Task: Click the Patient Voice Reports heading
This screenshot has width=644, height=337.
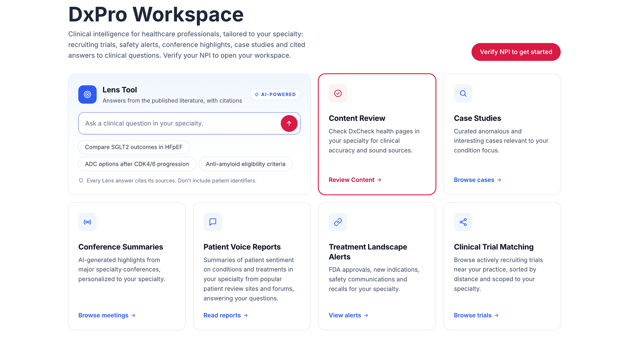Action: coord(242,247)
